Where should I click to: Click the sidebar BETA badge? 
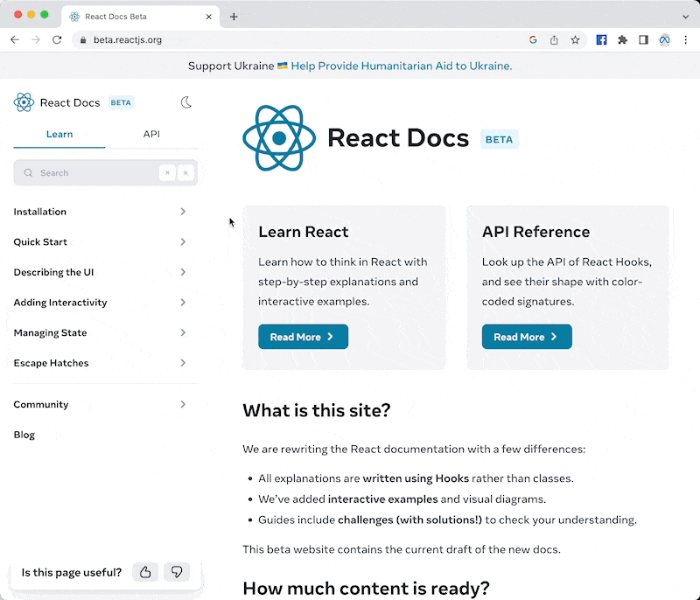pyautogui.click(x=121, y=102)
